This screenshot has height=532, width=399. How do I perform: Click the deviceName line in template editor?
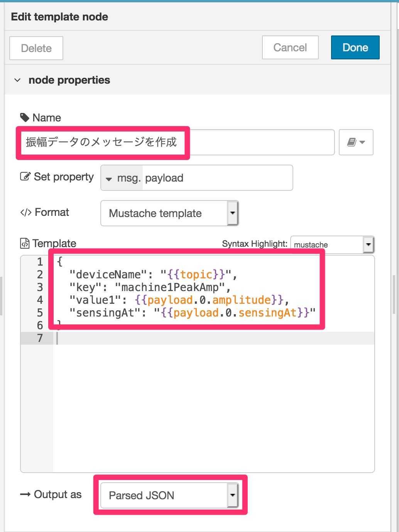tap(153, 274)
